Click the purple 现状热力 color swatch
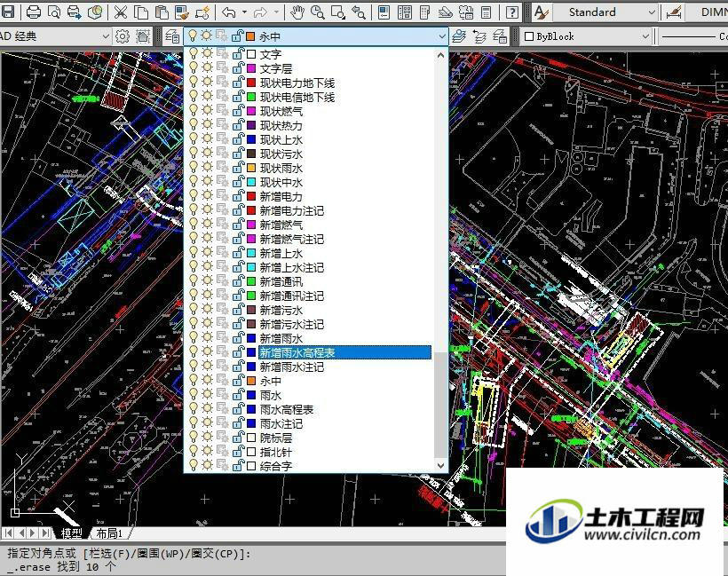The width and height of the screenshot is (728, 576). [x=251, y=125]
